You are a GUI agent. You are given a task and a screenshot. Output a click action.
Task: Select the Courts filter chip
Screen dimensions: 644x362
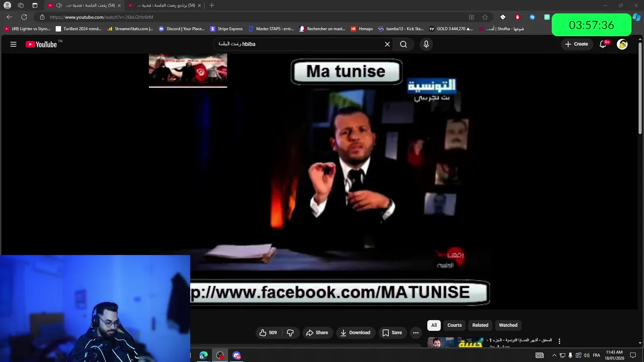click(454, 325)
